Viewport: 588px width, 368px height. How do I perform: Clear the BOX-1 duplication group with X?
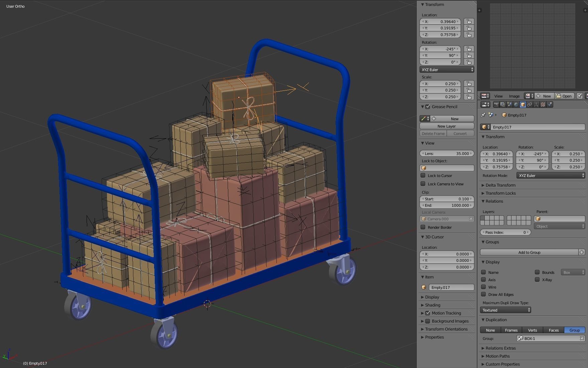tap(582, 338)
